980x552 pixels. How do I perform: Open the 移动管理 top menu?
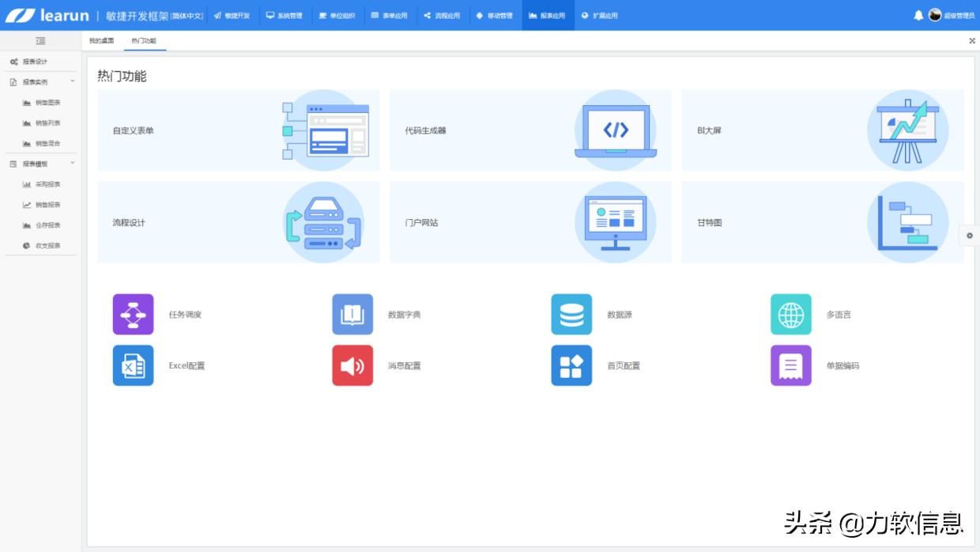point(495,15)
